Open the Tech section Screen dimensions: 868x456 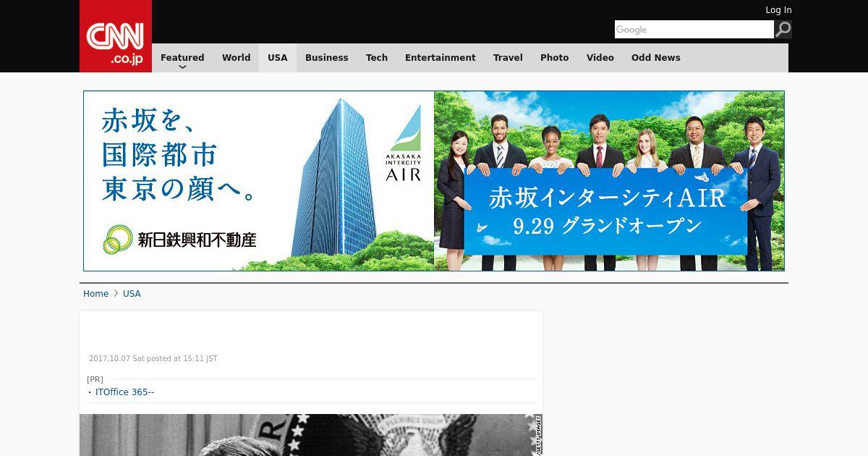[377, 58]
